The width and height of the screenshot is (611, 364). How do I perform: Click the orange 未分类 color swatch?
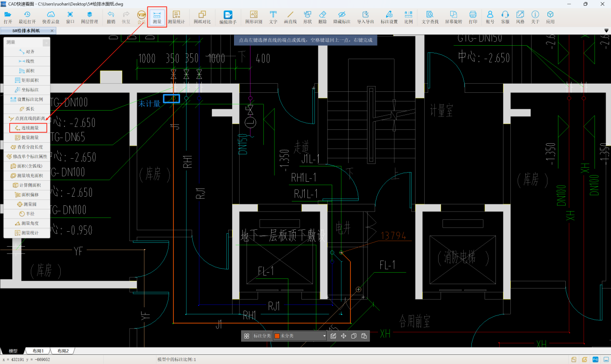pyautogui.click(x=277, y=336)
